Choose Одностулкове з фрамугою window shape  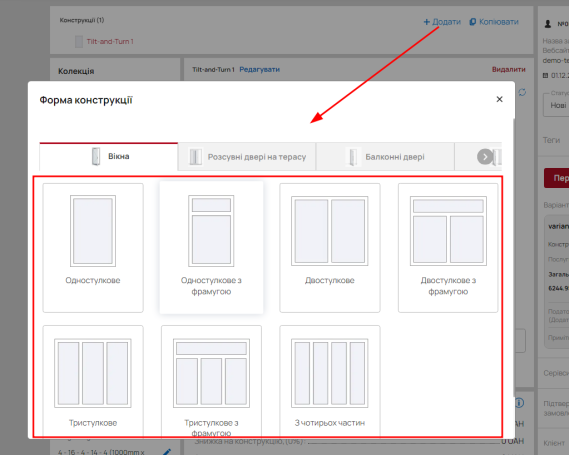click(x=211, y=247)
